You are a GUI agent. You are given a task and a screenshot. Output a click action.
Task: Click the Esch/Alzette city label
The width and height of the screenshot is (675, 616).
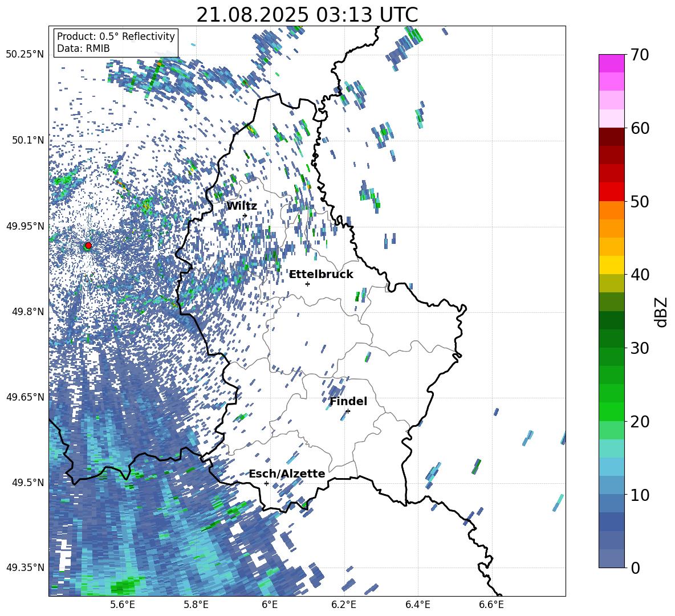click(287, 474)
